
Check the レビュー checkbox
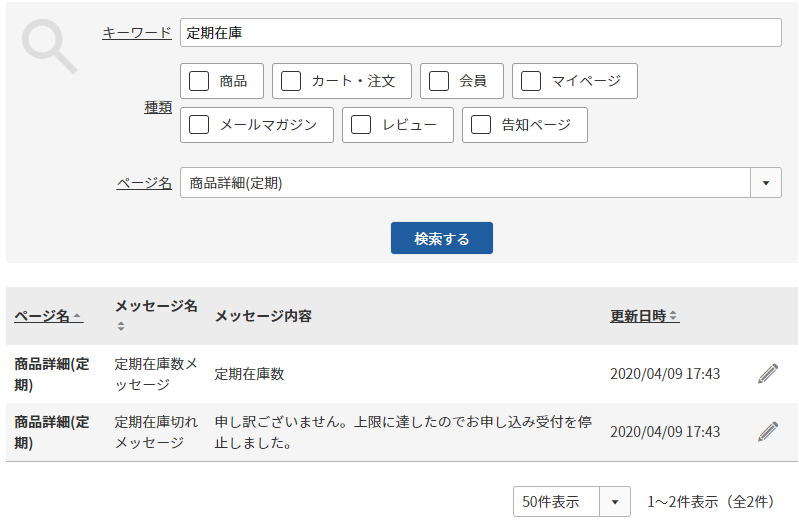click(x=361, y=125)
